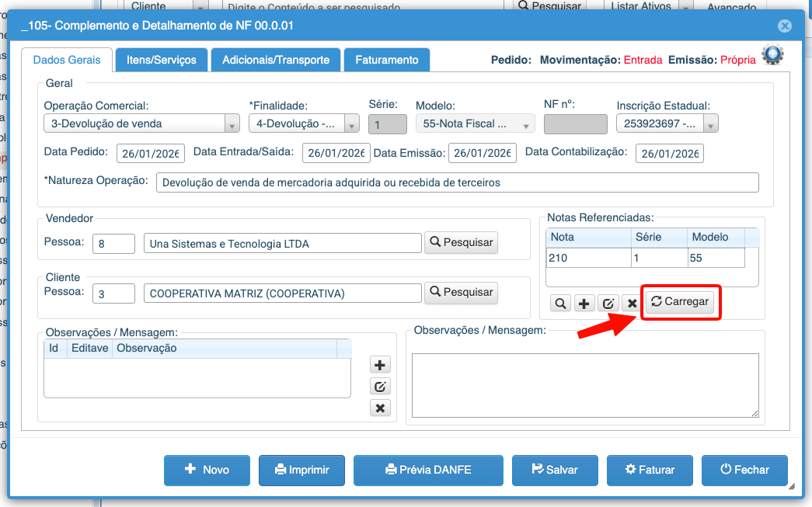The width and height of the screenshot is (812, 507).
Task: Open the Faturamento tab
Action: (387, 60)
